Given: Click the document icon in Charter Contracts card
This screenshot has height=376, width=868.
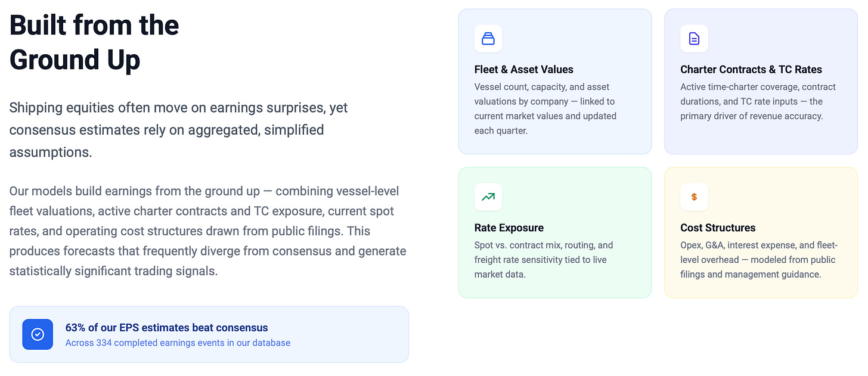Looking at the screenshot, I should click(694, 39).
